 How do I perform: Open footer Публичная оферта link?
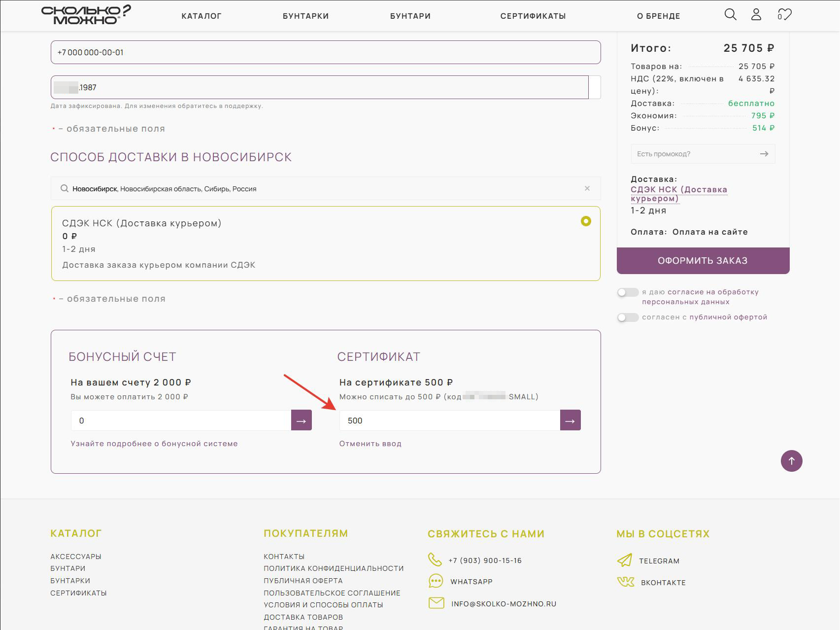[303, 581]
